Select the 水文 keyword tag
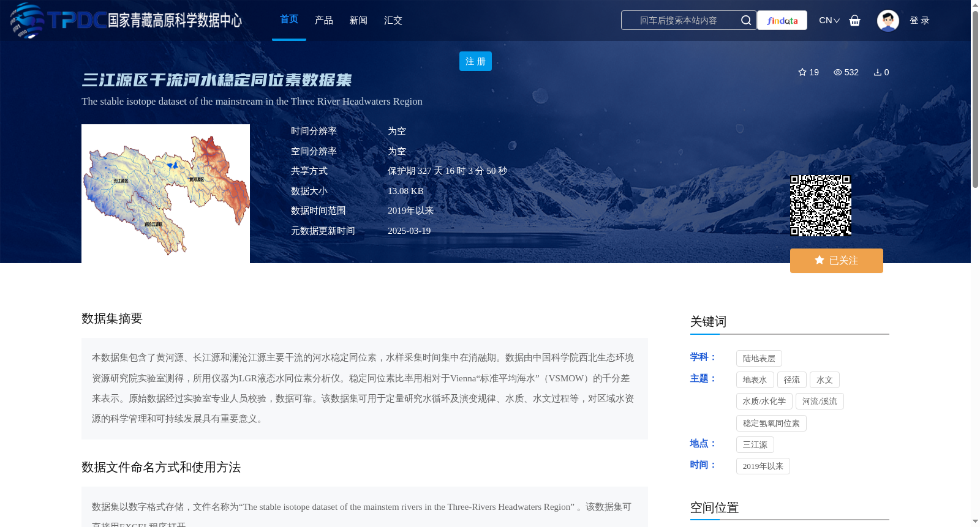Image resolution: width=980 pixels, height=527 pixels. pos(824,380)
